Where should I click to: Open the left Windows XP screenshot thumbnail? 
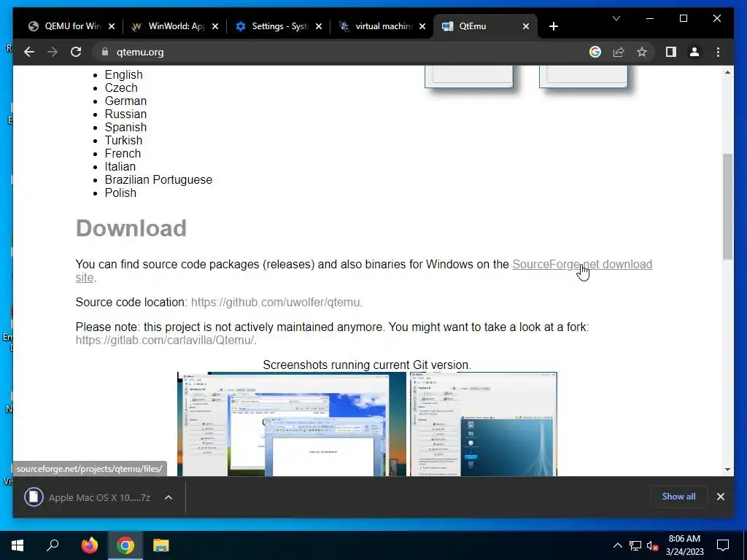point(292,424)
